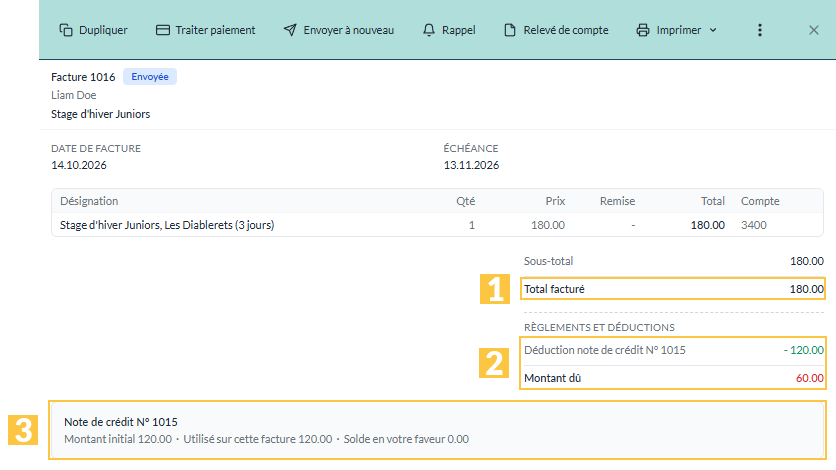
Task: Click due date 13.11.2026
Action: pyautogui.click(x=471, y=165)
